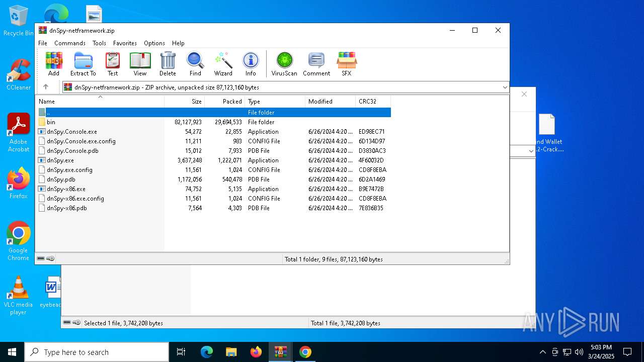
Task: Open the volume tray icon
Action: click(579, 352)
